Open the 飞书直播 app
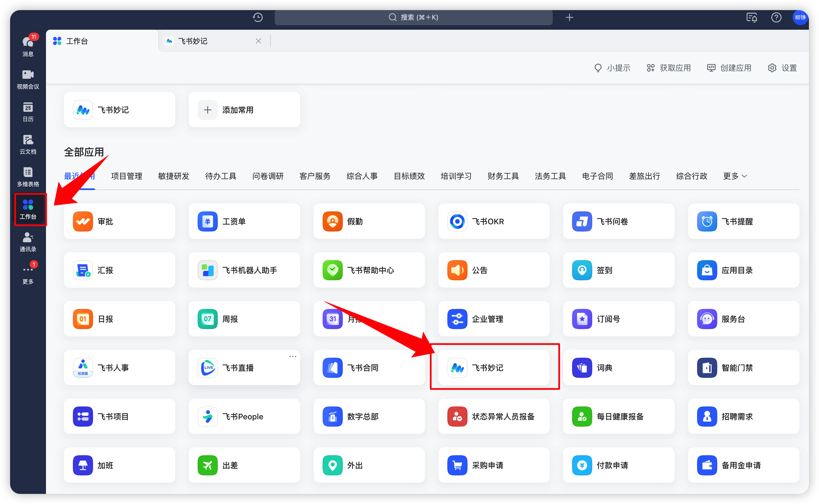This screenshot has height=504, width=819. 244,368
